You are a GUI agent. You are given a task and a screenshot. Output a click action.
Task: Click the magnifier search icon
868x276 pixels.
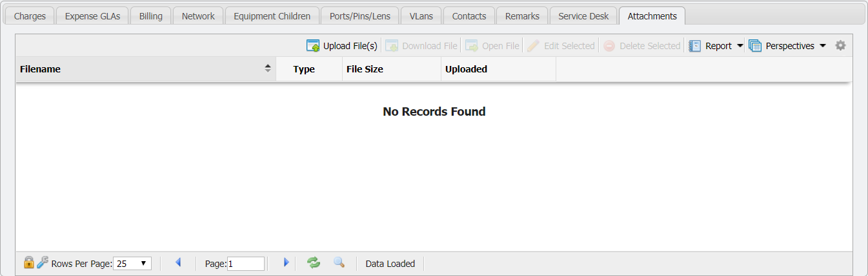pyautogui.click(x=339, y=262)
